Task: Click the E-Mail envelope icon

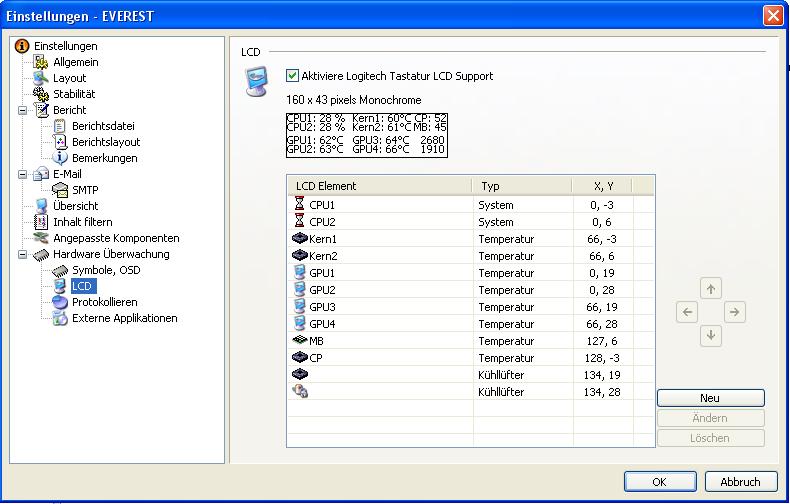Action: (x=41, y=174)
